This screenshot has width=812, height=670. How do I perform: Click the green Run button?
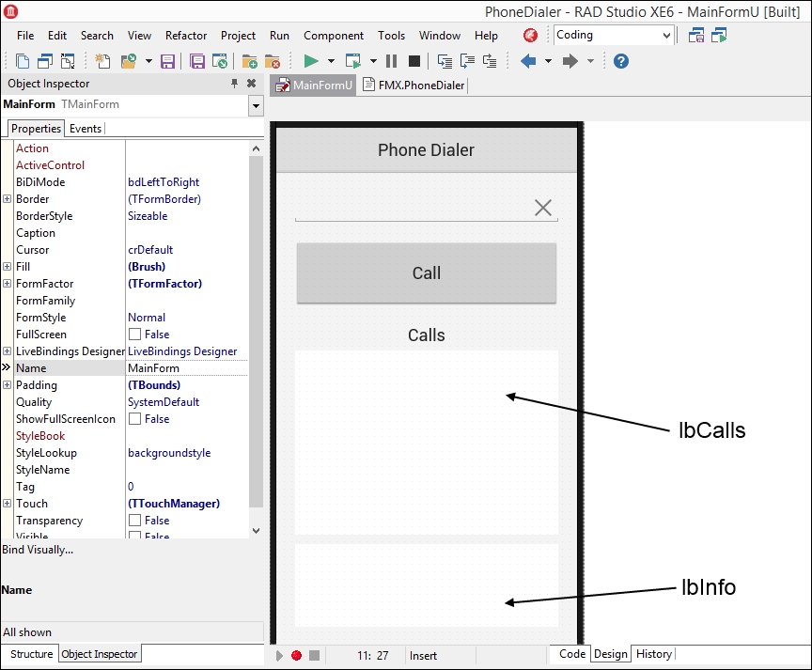tap(311, 61)
